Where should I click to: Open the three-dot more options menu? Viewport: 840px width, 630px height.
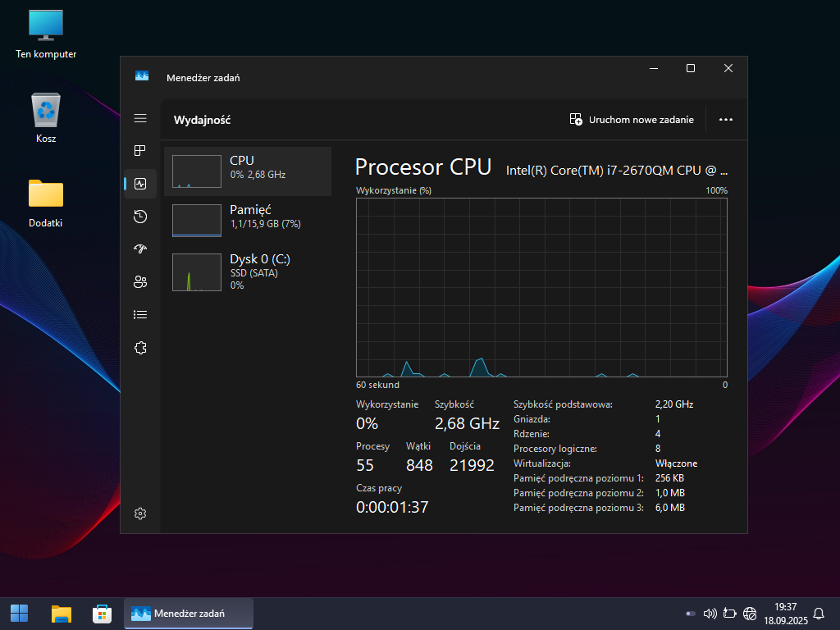point(725,120)
